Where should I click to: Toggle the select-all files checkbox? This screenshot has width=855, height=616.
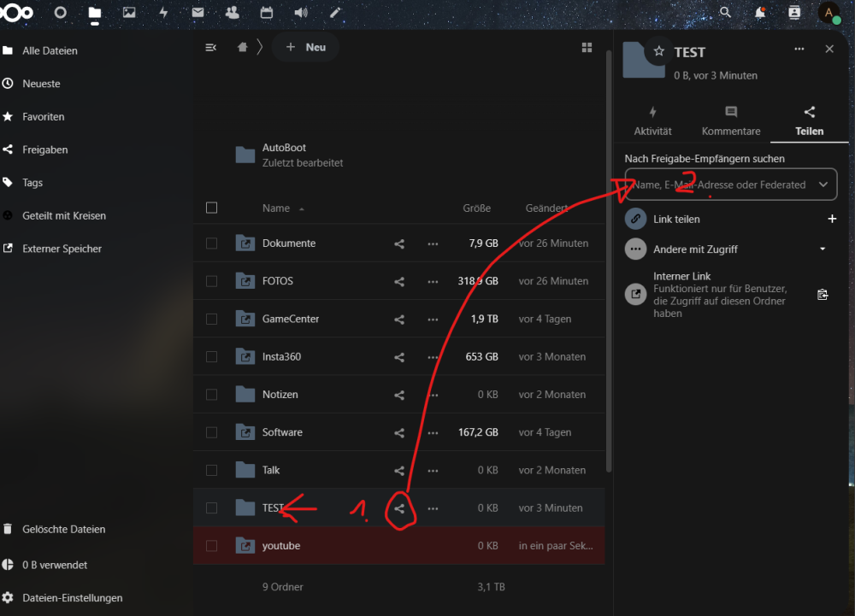tap(211, 208)
